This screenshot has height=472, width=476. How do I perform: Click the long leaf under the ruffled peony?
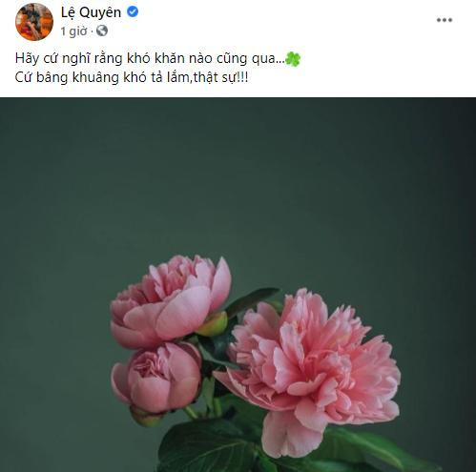375,448
